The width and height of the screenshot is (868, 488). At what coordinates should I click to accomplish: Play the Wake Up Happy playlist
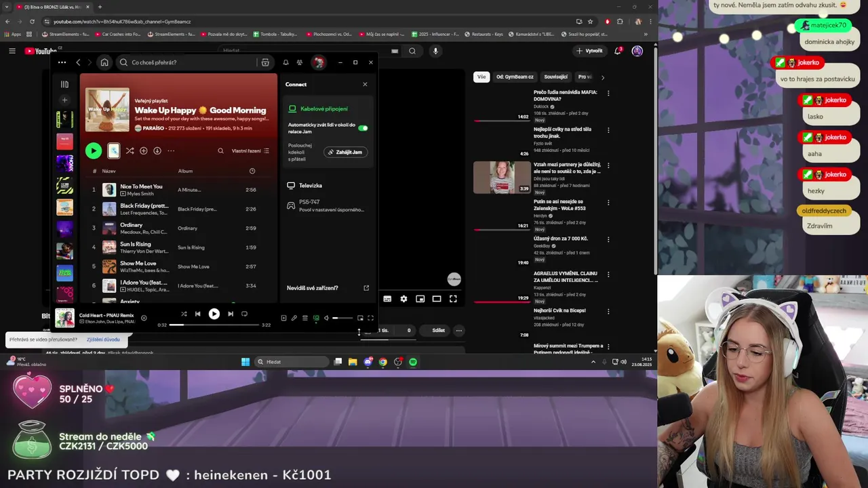(94, 151)
